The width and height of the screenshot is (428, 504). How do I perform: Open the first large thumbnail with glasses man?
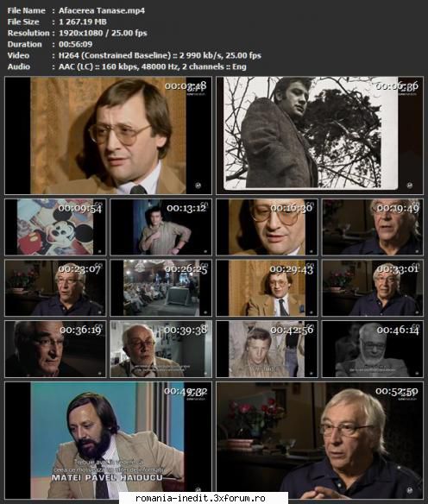pos(108,135)
